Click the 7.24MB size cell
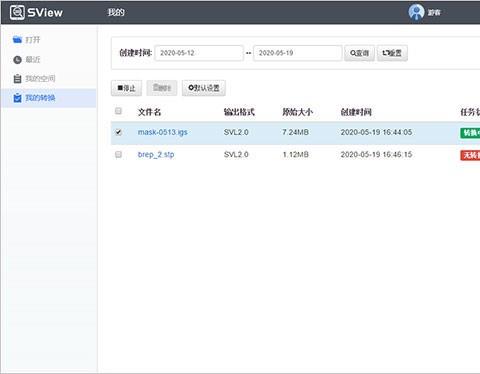This screenshot has width=480, height=374. click(296, 132)
